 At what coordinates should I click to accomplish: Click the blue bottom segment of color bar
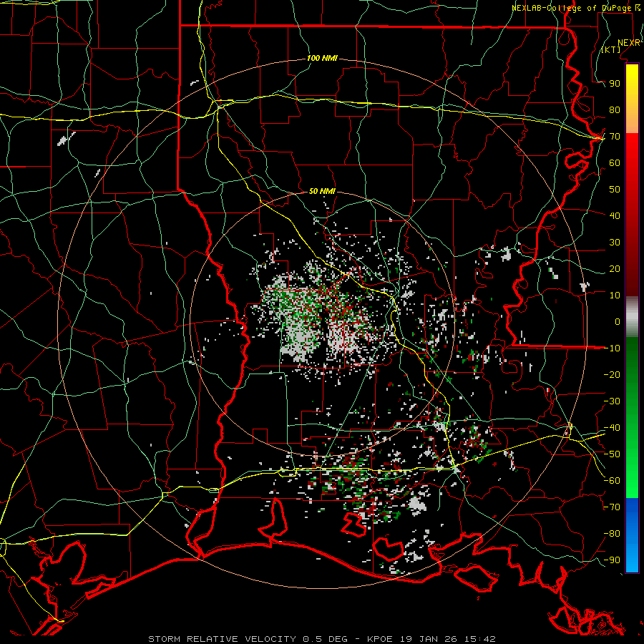click(x=632, y=535)
